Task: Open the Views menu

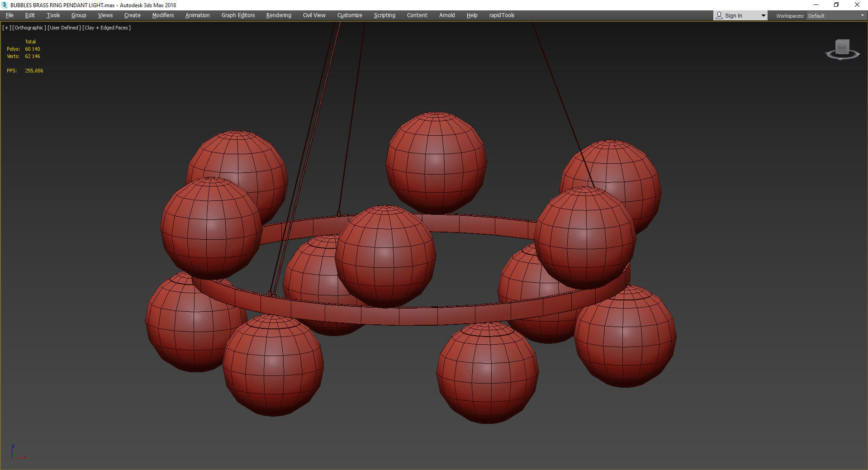Action: (x=105, y=15)
